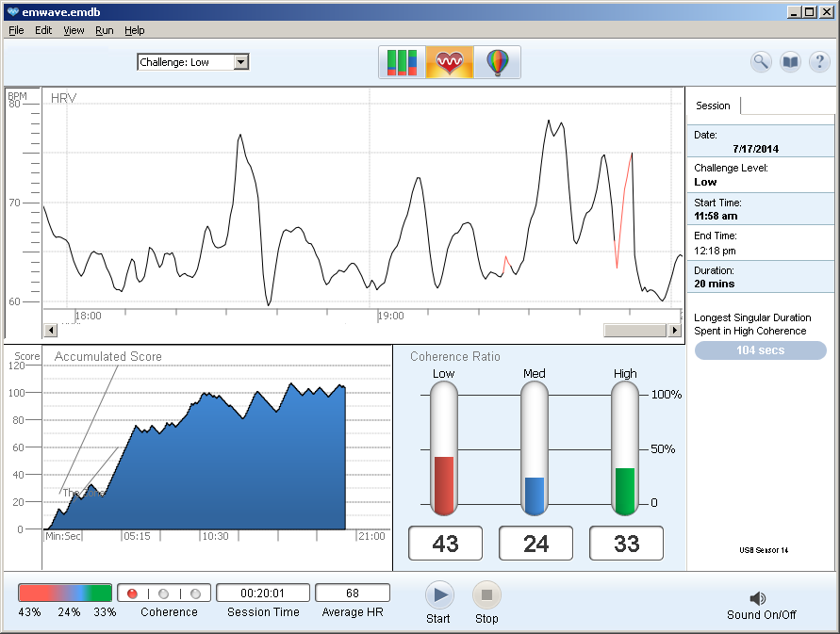Select the rightmost coherence indicator light
This screenshot has height=634, width=840.
click(x=195, y=593)
